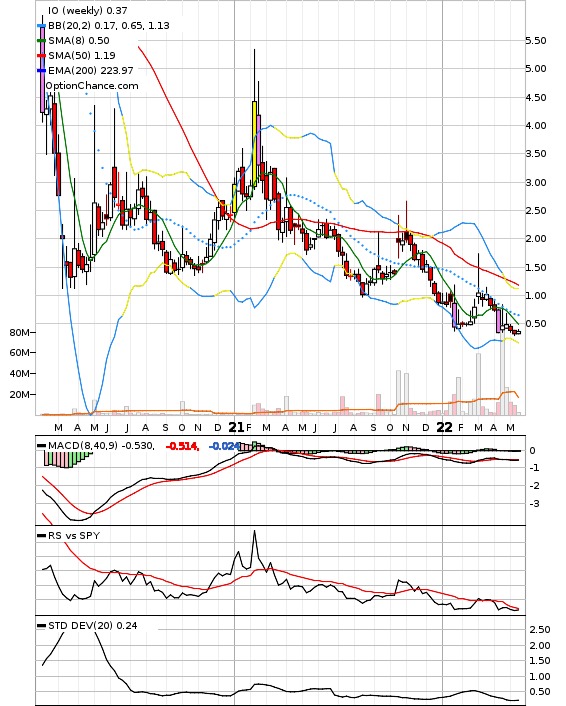566x706 pixels.
Task: Click the 5.50 price axis label
Action: point(536,41)
